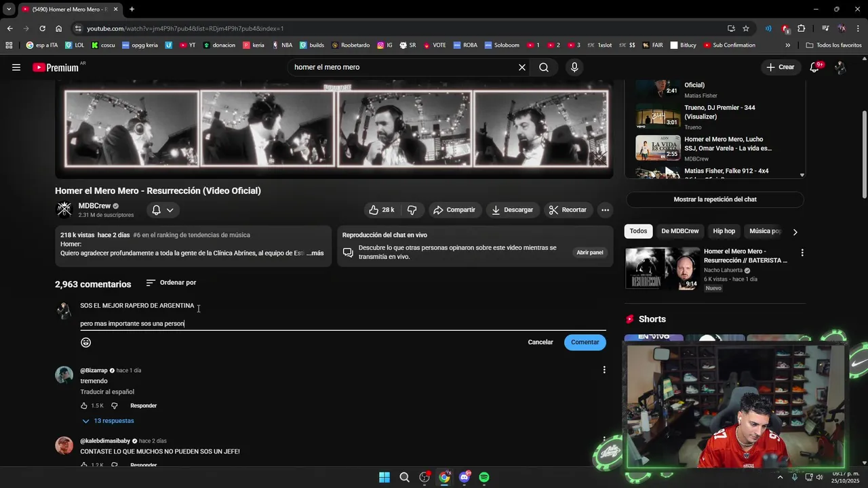Open the Nacho Lahuerta reaction video thumbnail

(663, 268)
